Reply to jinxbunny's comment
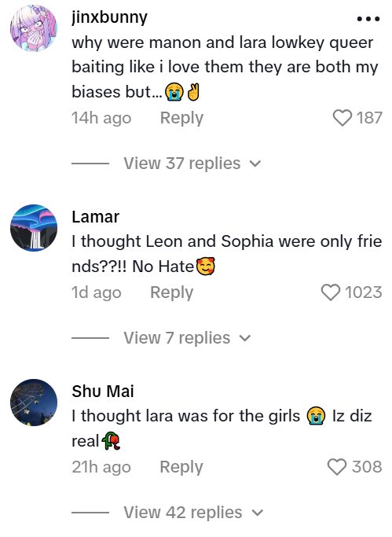Screen dimensions: 392x537 coord(181,118)
